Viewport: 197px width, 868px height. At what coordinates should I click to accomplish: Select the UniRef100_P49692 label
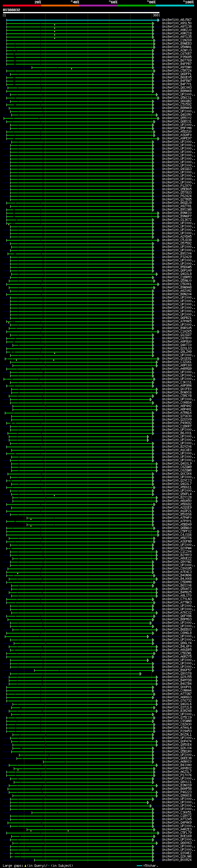click(x=177, y=423)
